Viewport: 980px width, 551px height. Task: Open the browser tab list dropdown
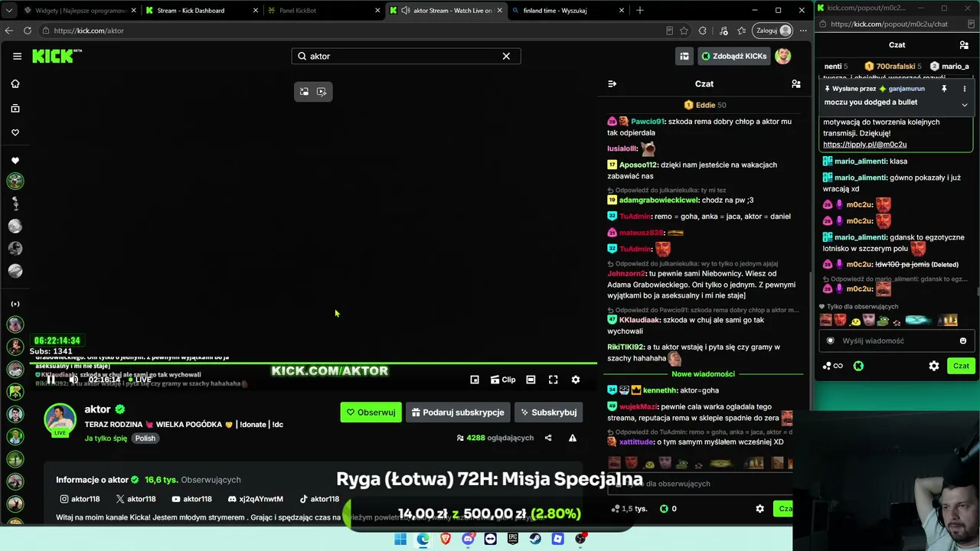8,11
